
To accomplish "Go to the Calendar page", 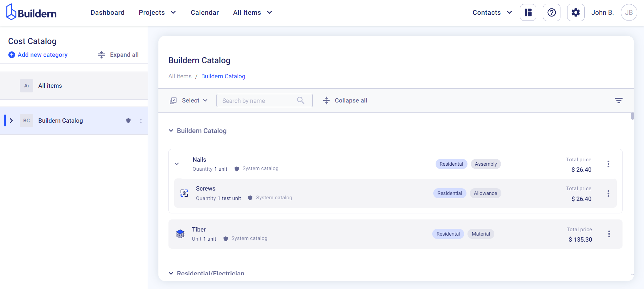I will [204, 13].
